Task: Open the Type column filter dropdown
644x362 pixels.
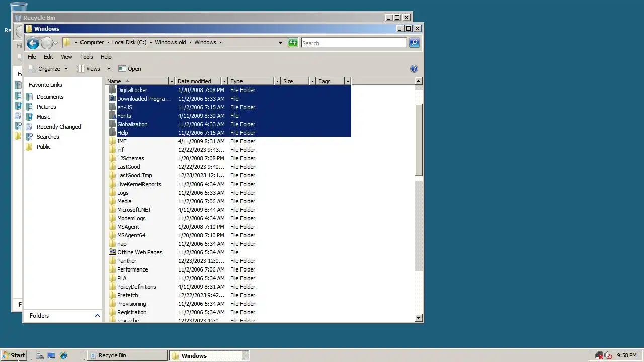Action: 277,81
